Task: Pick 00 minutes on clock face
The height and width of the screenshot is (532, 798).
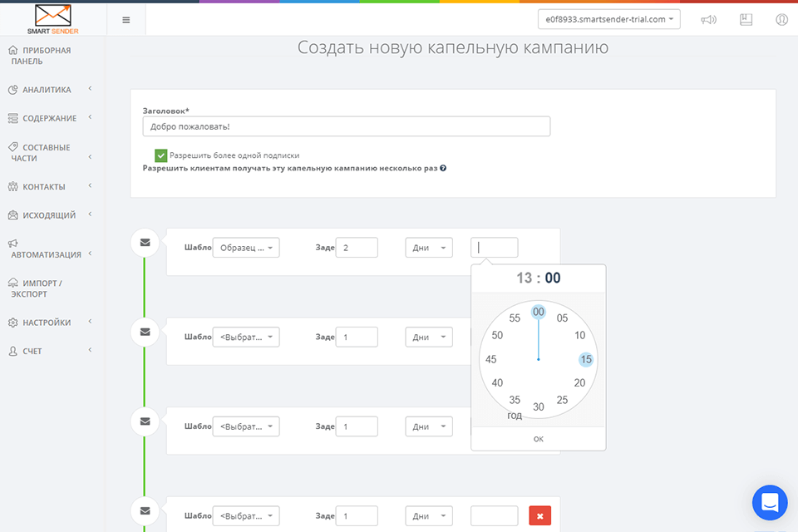Action: tap(539, 312)
